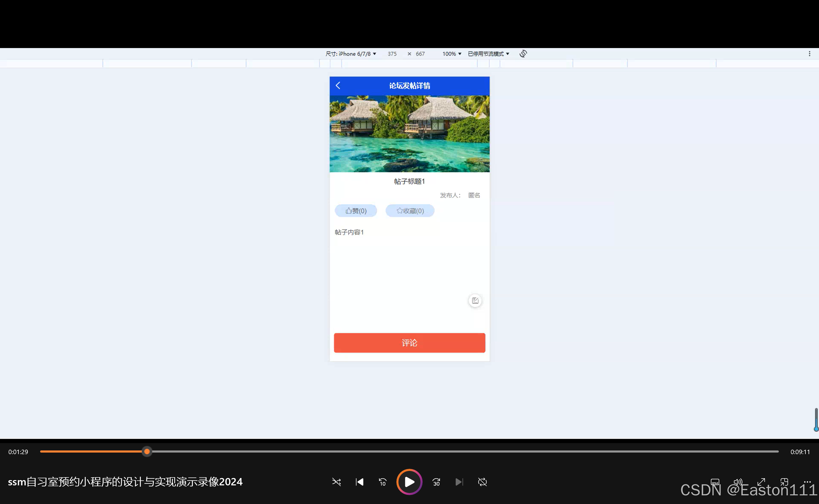
Task: Click the rotate device icon
Action: tap(523, 54)
